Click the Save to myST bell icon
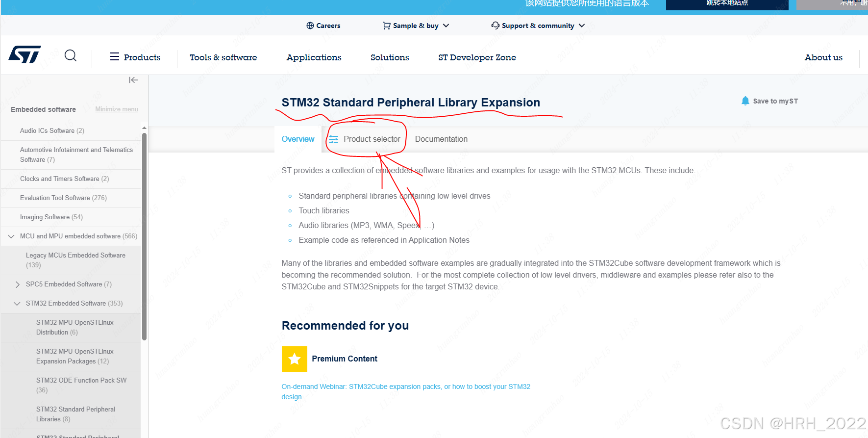 point(745,101)
